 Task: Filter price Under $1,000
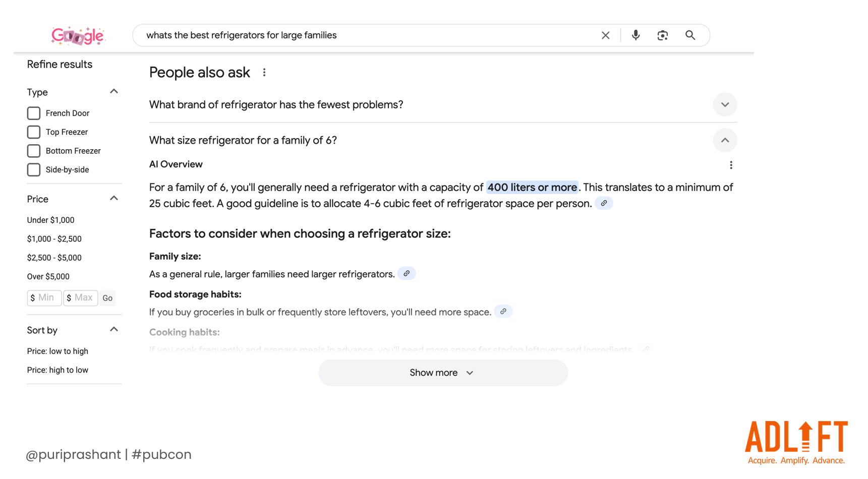(51, 220)
